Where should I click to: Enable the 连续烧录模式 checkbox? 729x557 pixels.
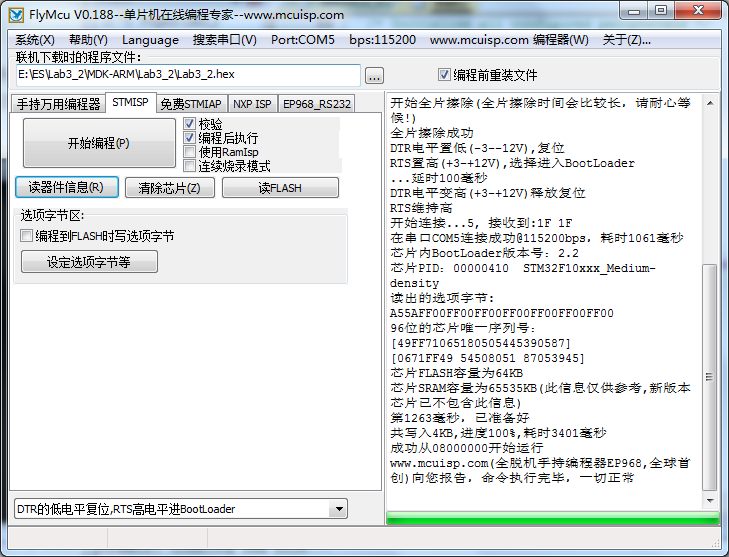click(x=189, y=166)
